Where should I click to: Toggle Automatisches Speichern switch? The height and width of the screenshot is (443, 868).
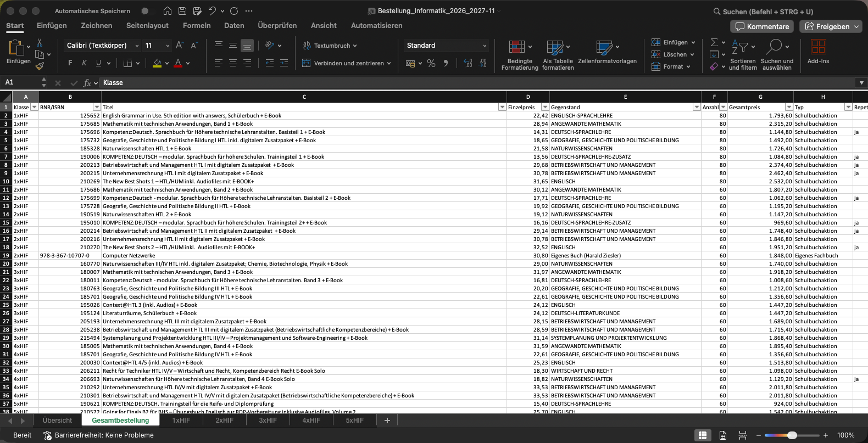[144, 11]
